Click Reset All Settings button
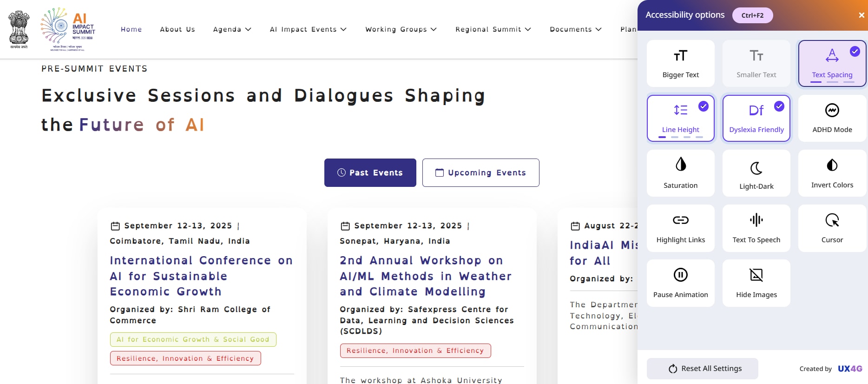 pyautogui.click(x=702, y=369)
